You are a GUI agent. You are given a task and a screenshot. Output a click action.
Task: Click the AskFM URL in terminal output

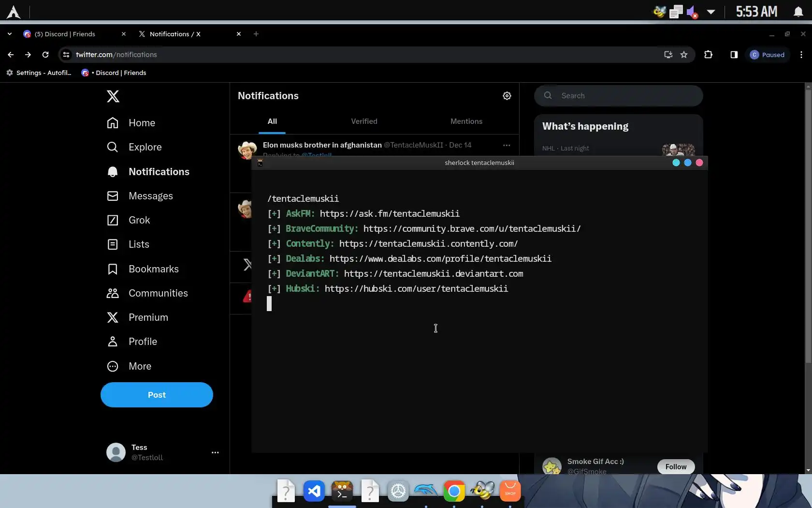[390, 214]
